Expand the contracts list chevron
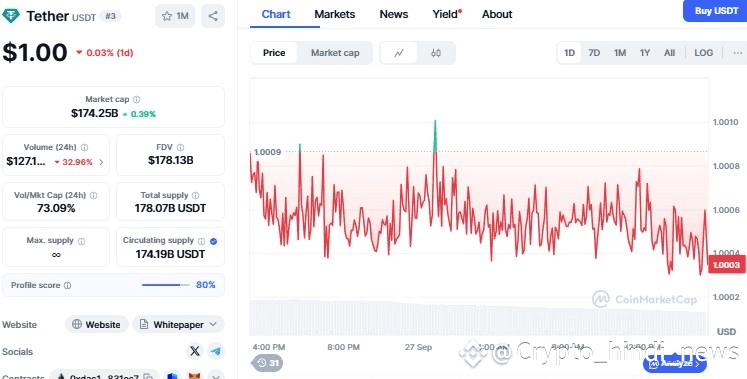The height and width of the screenshot is (379, 747). tap(216, 376)
